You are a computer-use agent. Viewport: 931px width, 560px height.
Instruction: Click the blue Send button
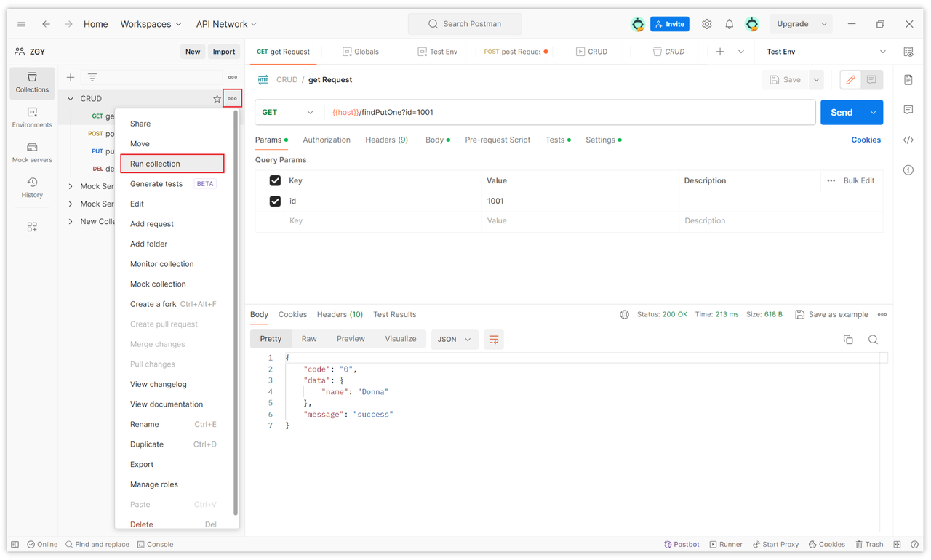click(x=842, y=113)
